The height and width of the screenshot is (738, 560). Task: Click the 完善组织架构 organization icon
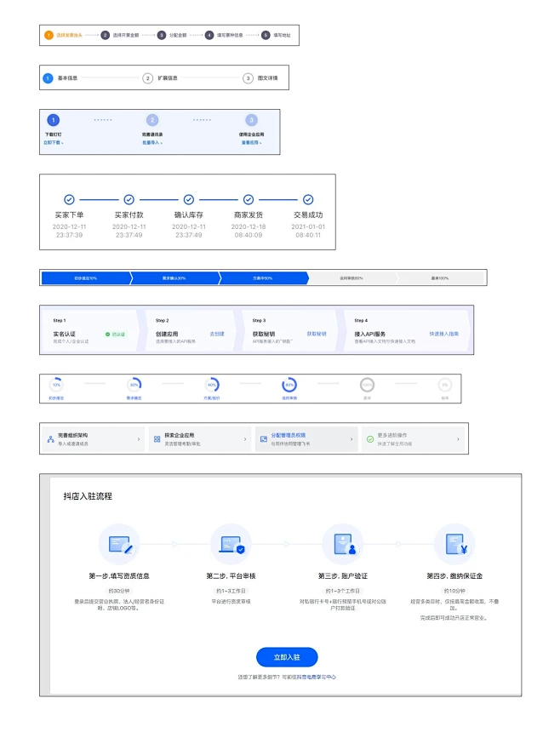[x=50, y=439]
